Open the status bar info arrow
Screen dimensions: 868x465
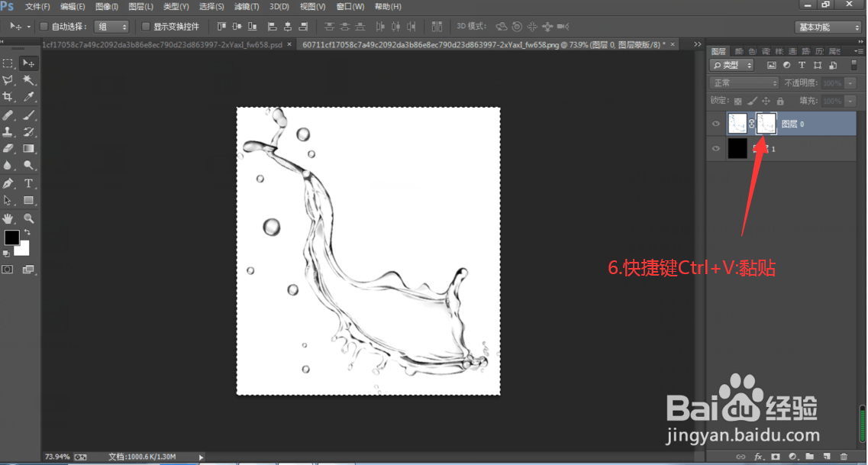(x=201, y=457)
